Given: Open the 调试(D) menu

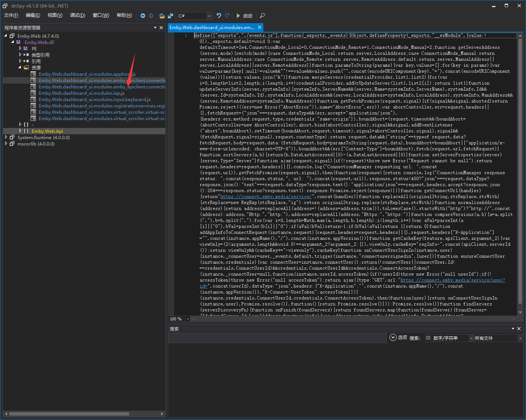Looking at the screenshot, I should tap(78, 15).
